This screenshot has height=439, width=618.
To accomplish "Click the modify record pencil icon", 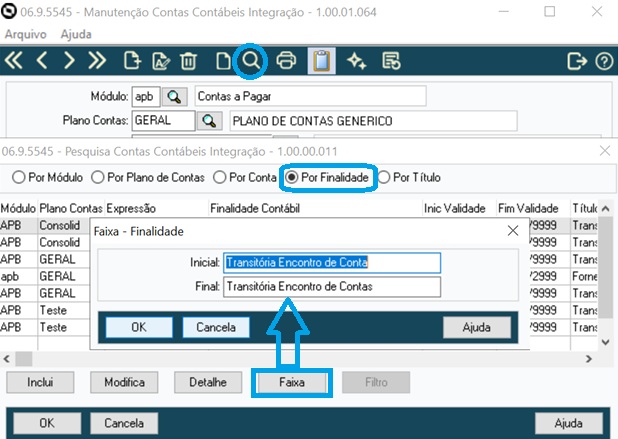I will (161, 61).
